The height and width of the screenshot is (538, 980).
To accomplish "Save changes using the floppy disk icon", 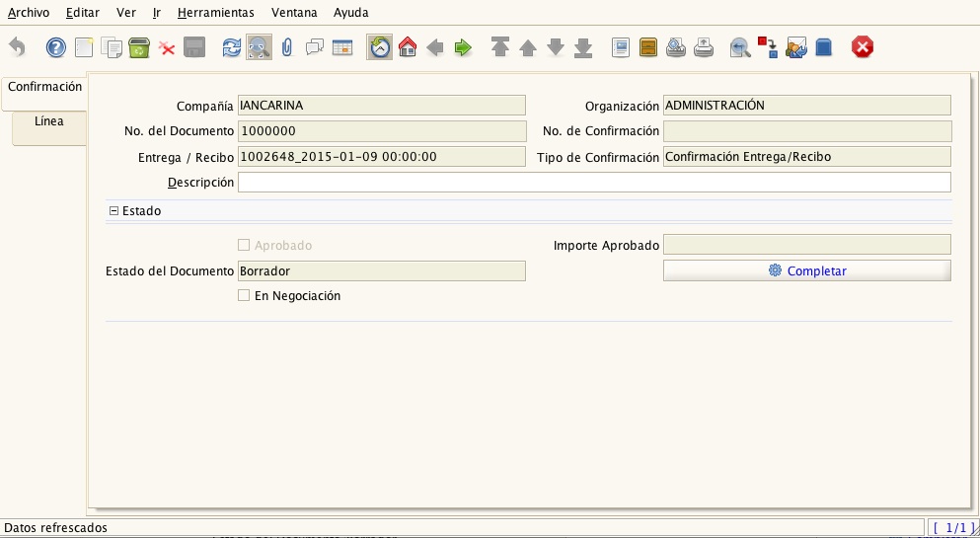I will coord(194,47).
